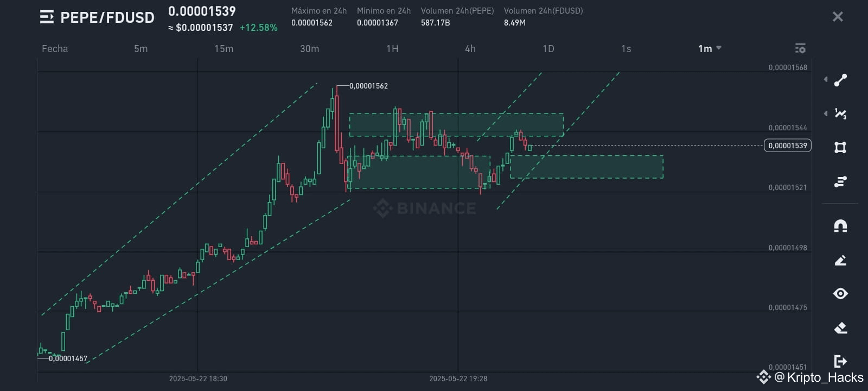Click the Máximo en 24h value 0.00001562
Image resolution: width=868 pixels, height=391 pixels.
(312, 23)
